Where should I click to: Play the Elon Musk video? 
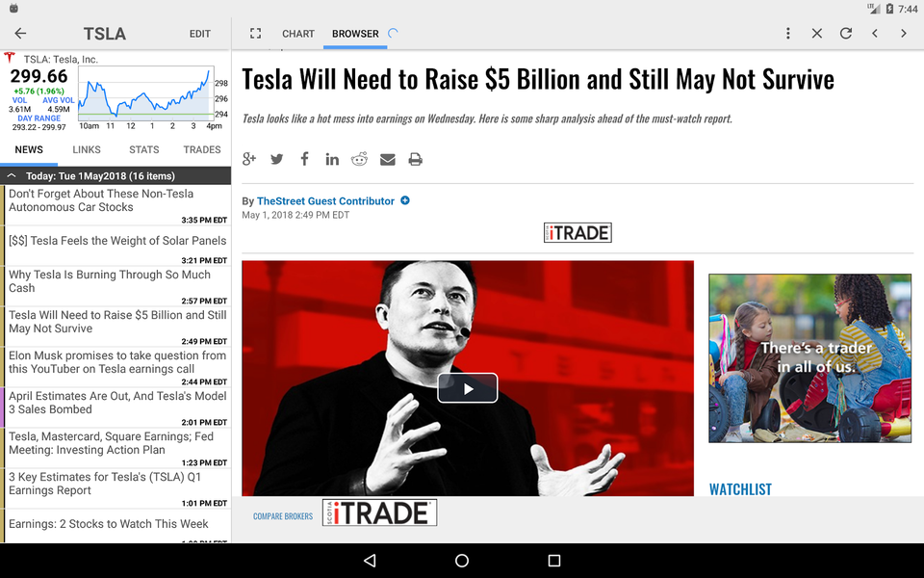pyautogui.click(x=468, y=387)
